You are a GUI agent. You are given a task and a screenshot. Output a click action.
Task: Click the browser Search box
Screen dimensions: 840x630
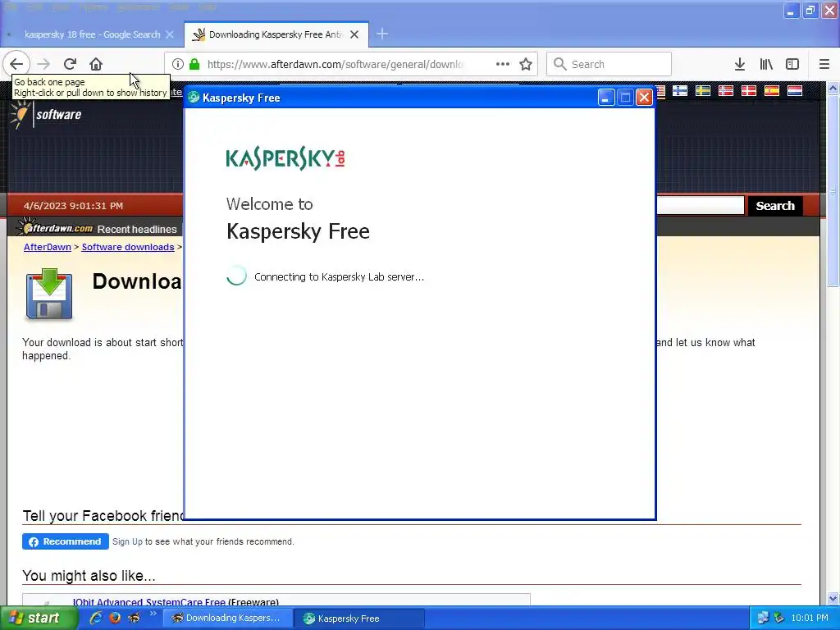(609, 64)
